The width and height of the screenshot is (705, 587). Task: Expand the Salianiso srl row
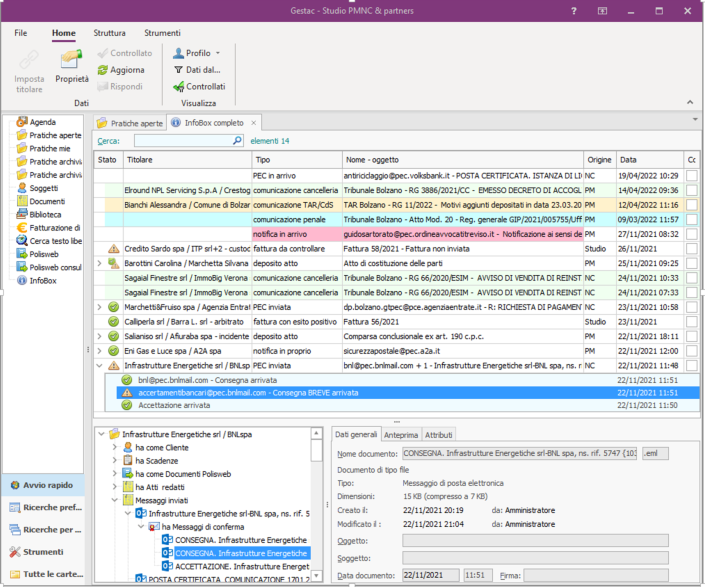[99, 336]
